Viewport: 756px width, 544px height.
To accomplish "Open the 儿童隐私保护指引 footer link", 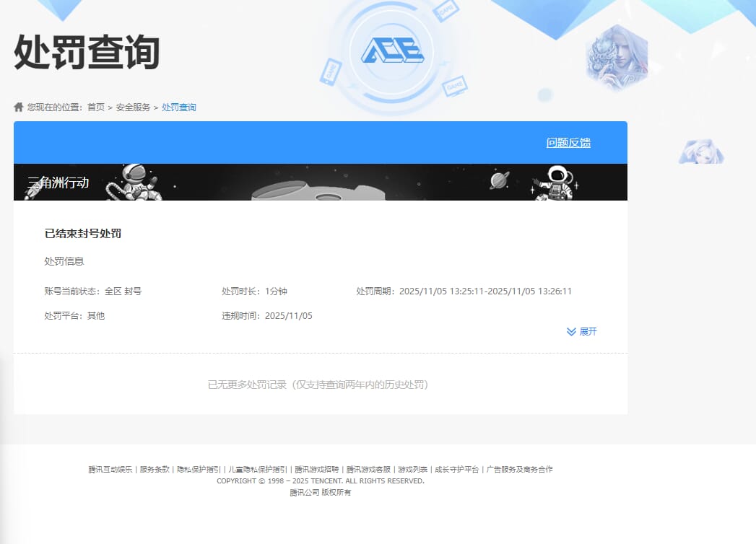I will point(258,468).
